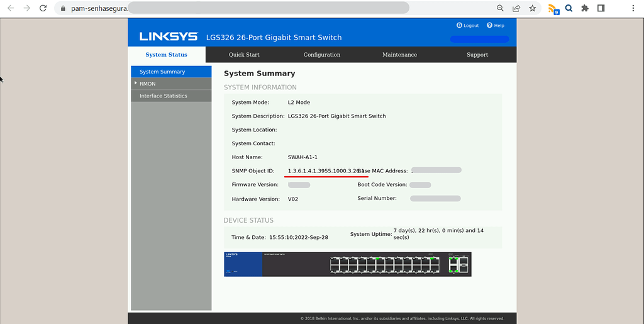Share this page icon
The image size is (644, 324).
pos(516,8)
